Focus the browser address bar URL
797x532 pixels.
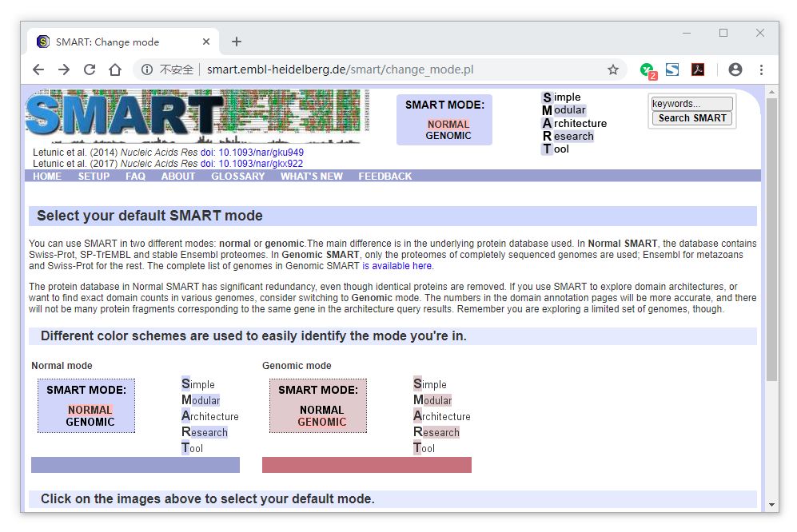(340, 69)
